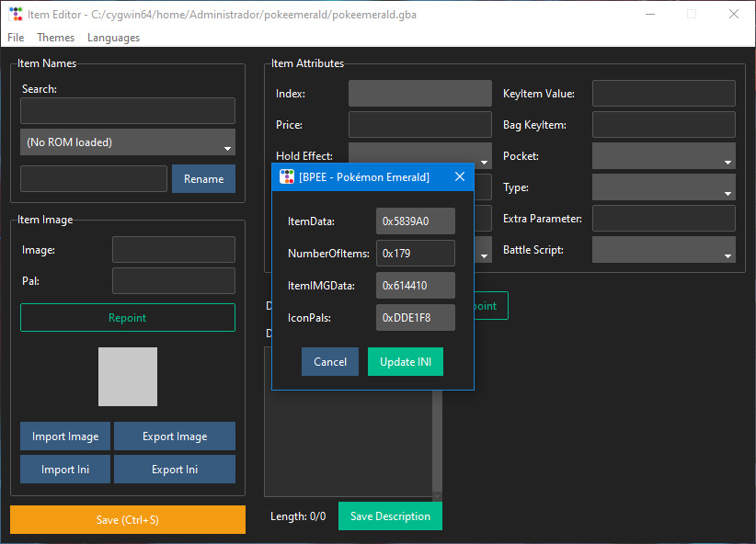The image size is (756, 544).
Task: Click the Item Editor app icon in title bar
Action: pyautogui.click(x=16, y=14)
